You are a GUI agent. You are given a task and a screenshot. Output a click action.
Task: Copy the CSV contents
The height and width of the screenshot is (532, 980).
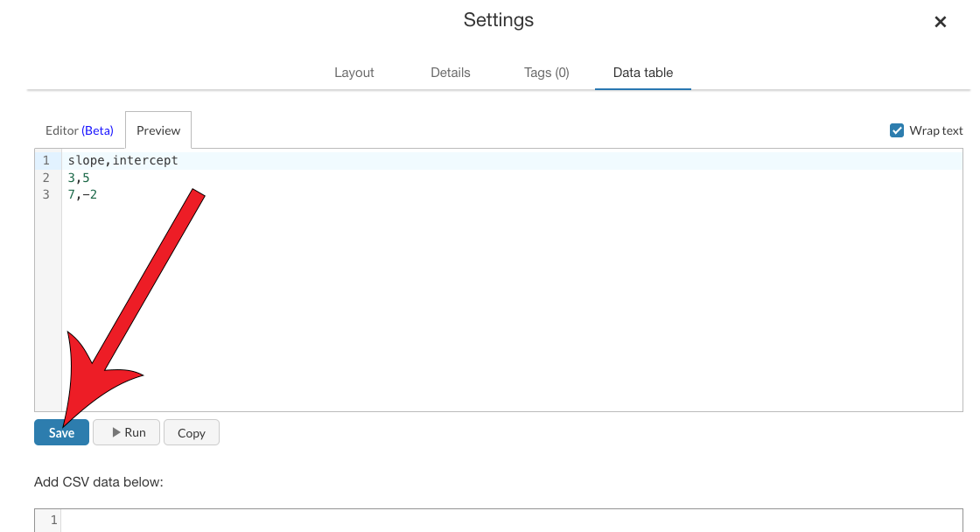(x=191, y=431)
